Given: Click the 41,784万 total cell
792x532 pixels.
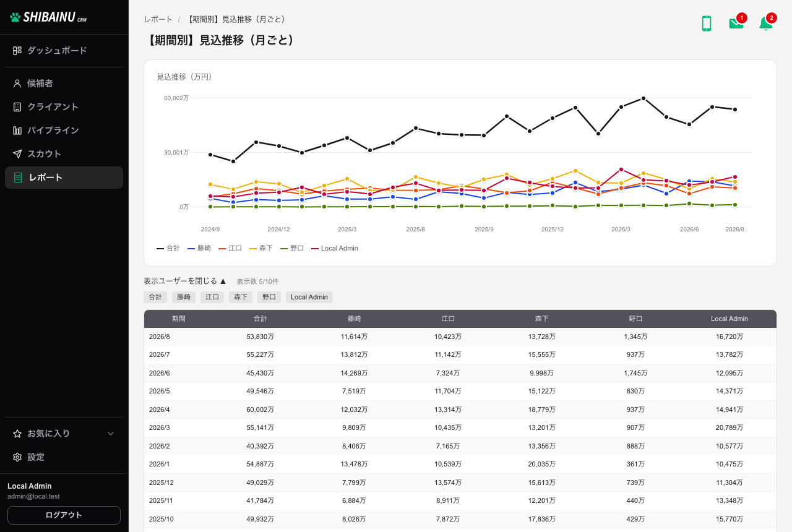Looking at the screenshot, I should [x=260, y=501].
